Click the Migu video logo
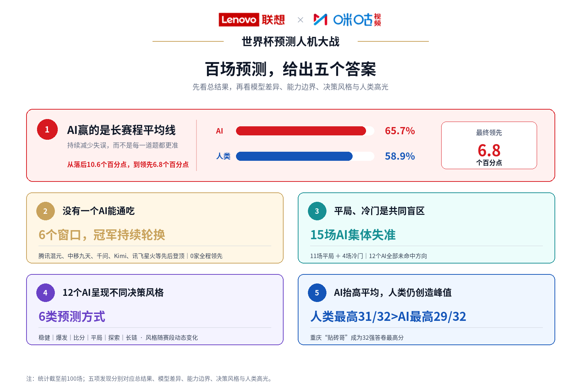The height and width of the screenshot is (392, 581). tap(347, 20)
